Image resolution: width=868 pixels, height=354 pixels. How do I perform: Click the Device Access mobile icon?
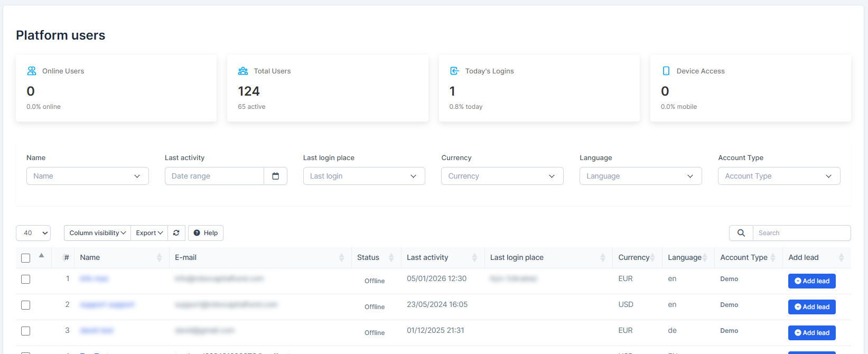click(x=666, y=71)
